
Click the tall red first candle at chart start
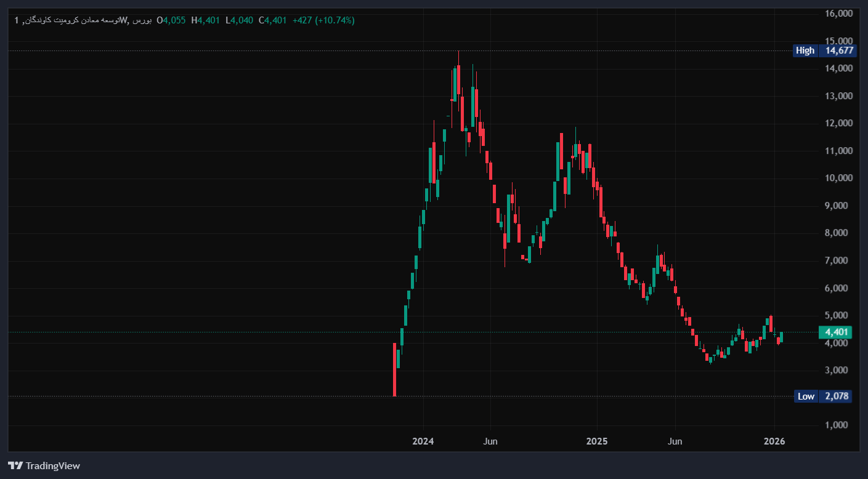[394, 369]
